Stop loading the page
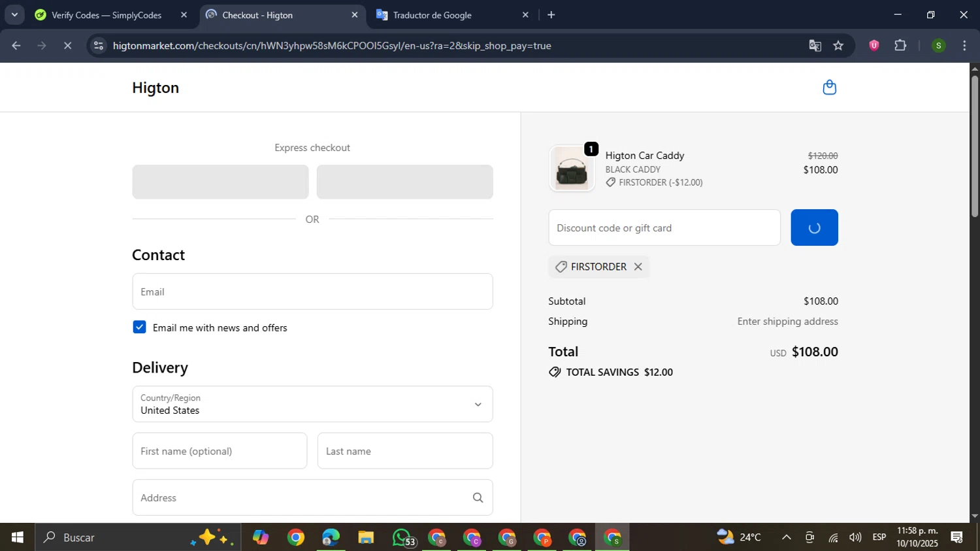Screen dimensions: 980x551 (67, 46)
